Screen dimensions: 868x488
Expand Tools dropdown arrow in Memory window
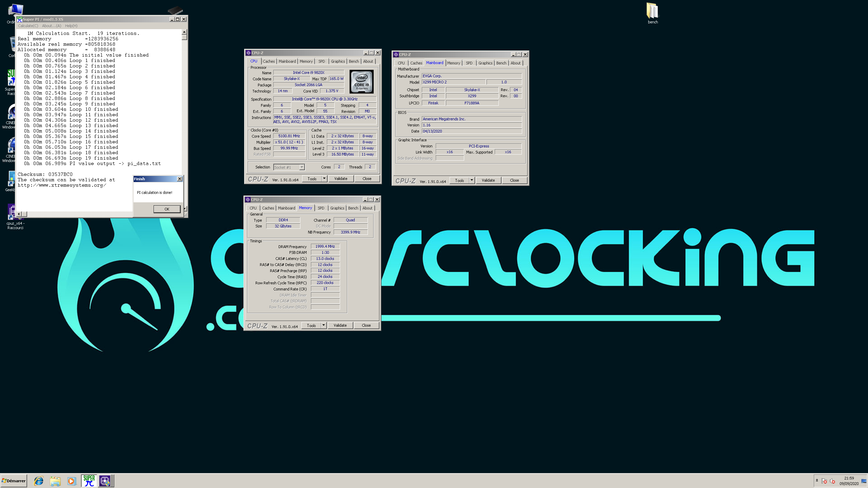tap(323, 325)
